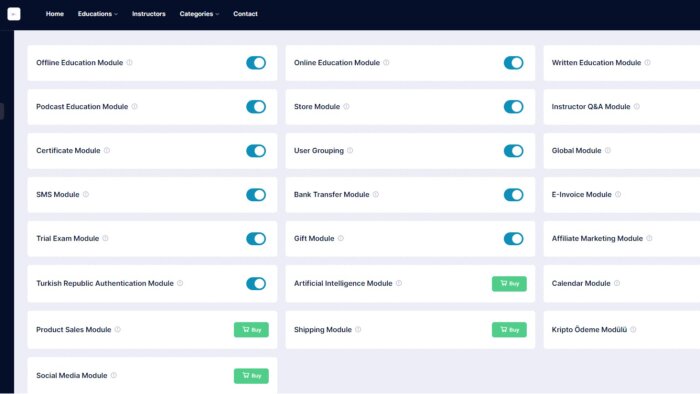Screen dimensions: 700x394
Task: Buy the Social Media Module
Action: pyautogui.click(x=251, y=376)
